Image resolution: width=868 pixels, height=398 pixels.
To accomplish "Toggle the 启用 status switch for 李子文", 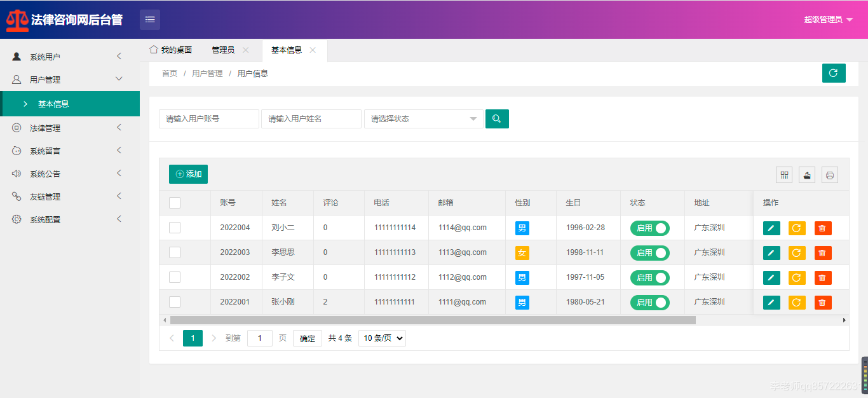I will [650, 278].
